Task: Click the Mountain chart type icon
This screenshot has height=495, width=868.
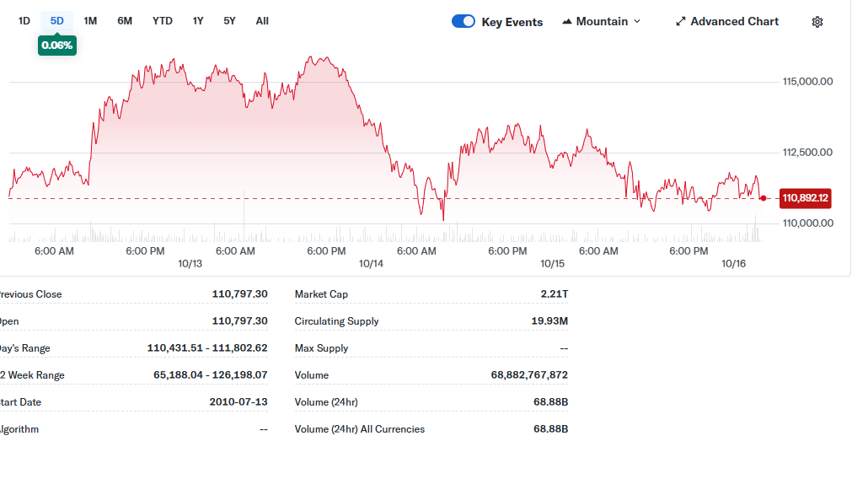Action: click(x=567, y=22)
